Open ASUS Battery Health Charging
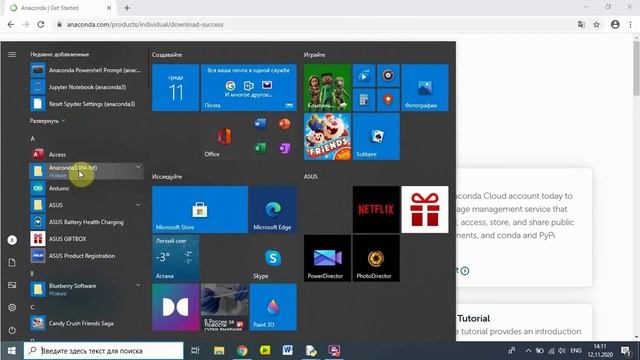Screen dimensions: 640x360 tap(87, 222)
